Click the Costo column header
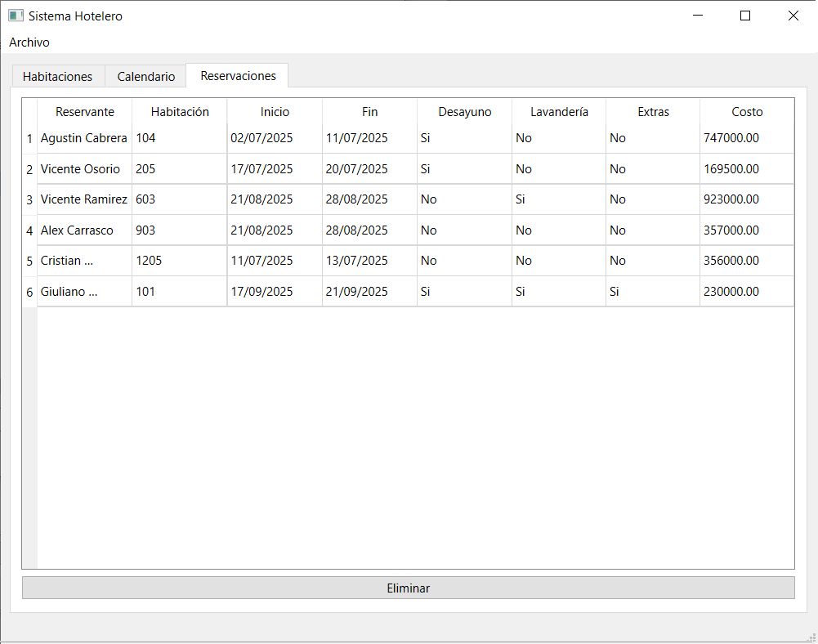818x644 pixels. [x=747, y=112]
